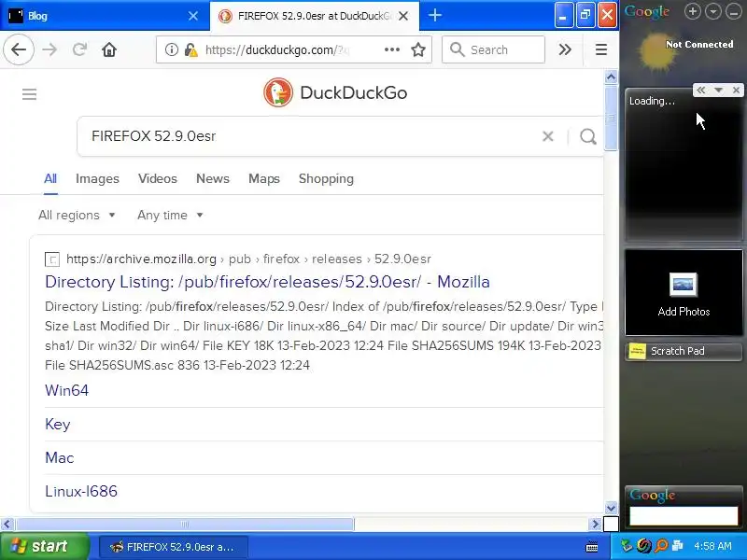Click the Safely Remove Hardware tray icon
Image resolution: width=747 pixels, height=560 pixels.
627,546
